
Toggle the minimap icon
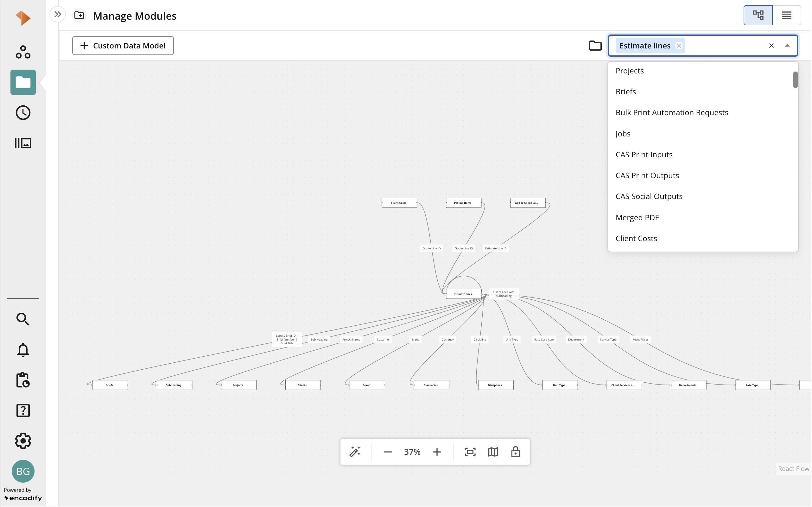click(493, 452)
